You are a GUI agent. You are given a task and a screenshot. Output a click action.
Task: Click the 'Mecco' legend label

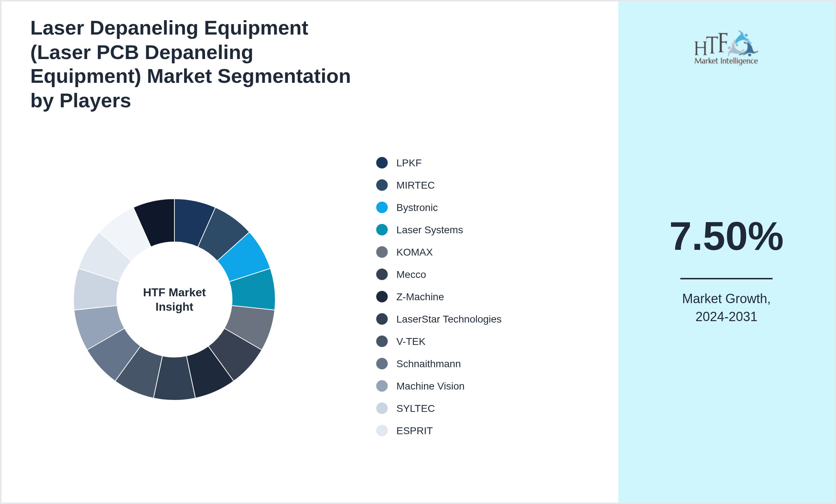411,275
